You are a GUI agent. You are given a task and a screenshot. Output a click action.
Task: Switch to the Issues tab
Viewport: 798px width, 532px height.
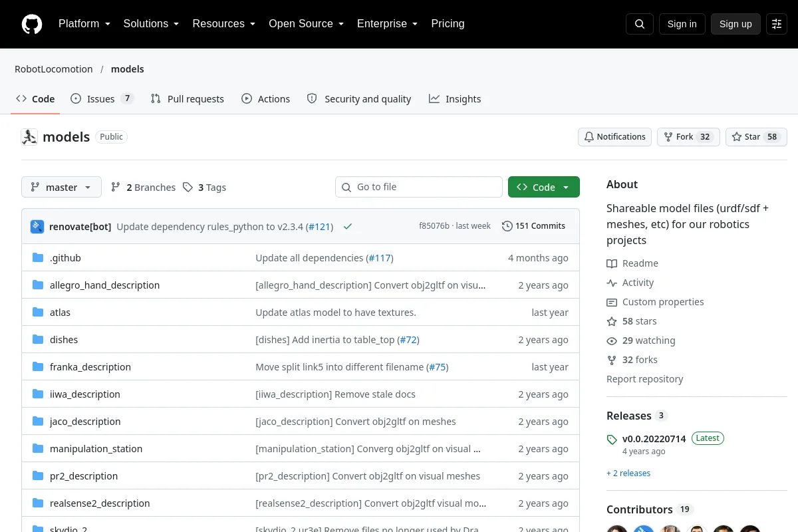[x=102, y=98]
